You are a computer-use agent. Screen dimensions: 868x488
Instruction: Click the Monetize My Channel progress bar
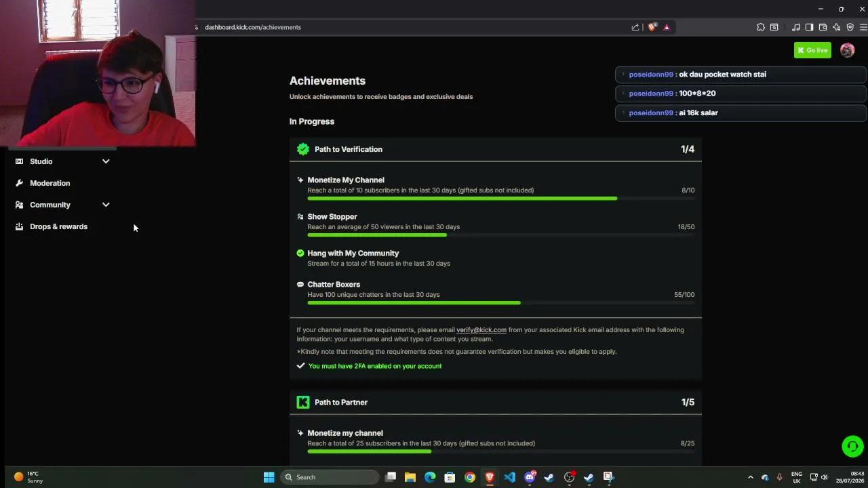tap(500, 199)
